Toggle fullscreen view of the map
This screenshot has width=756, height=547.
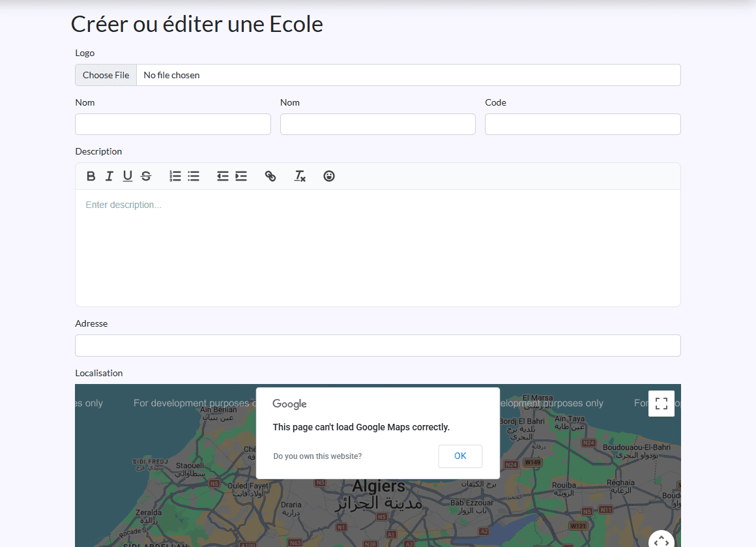pos(661,404)
